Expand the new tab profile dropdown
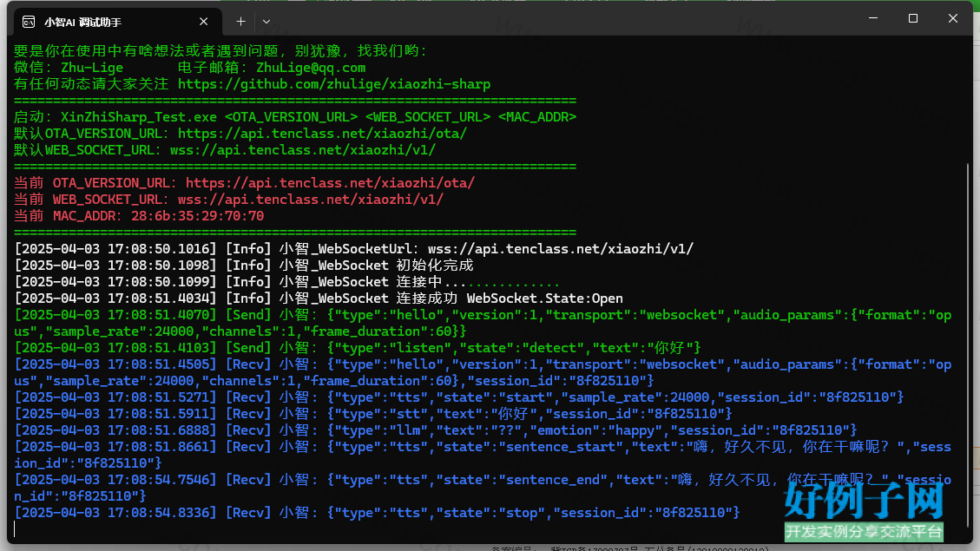The height and width of the screenshot is (551, 980). [266, 21]
